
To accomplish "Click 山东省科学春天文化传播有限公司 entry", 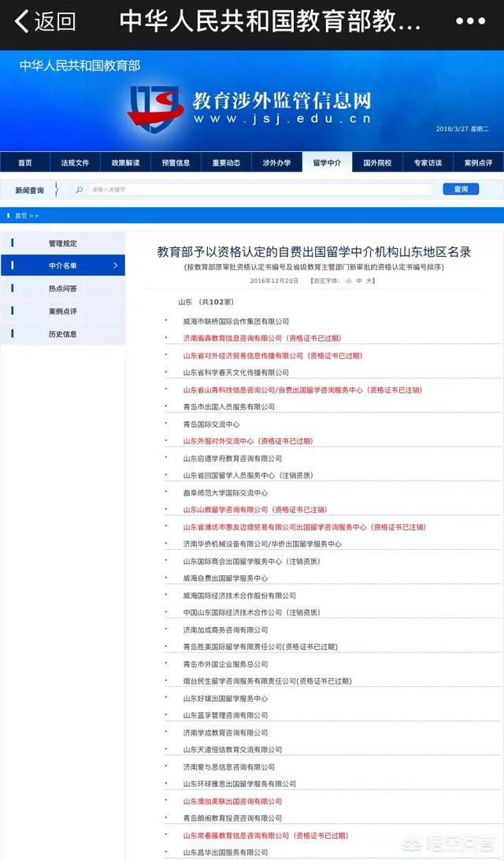I will click(x=235, y=373).
